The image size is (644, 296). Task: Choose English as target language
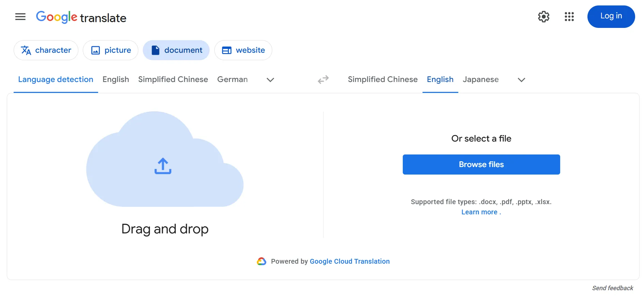tap(440, 80)
